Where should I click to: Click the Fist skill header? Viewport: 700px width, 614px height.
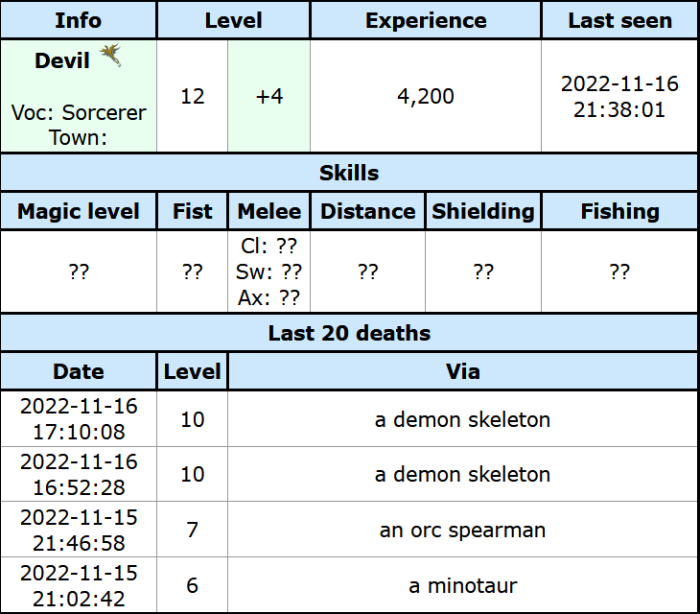[x=193, y=211]
